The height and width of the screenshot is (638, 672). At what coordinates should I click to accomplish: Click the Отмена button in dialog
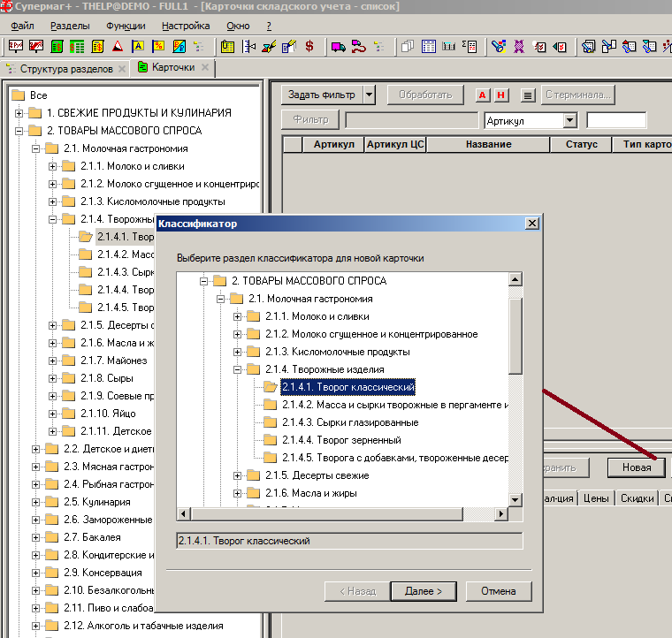pos(498,591)
